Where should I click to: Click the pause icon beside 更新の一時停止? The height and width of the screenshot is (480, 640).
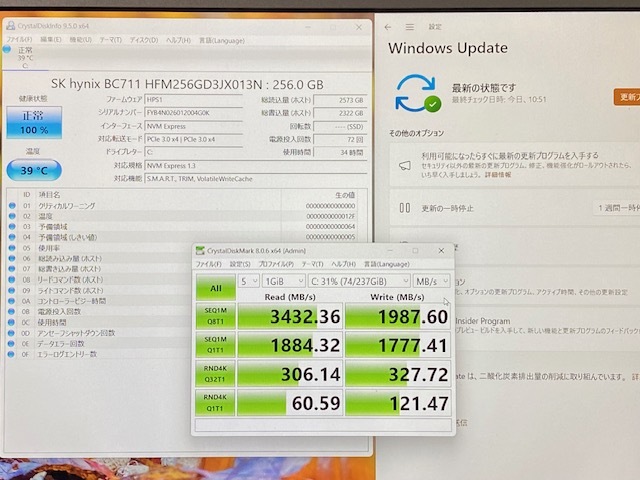(404, 208)
